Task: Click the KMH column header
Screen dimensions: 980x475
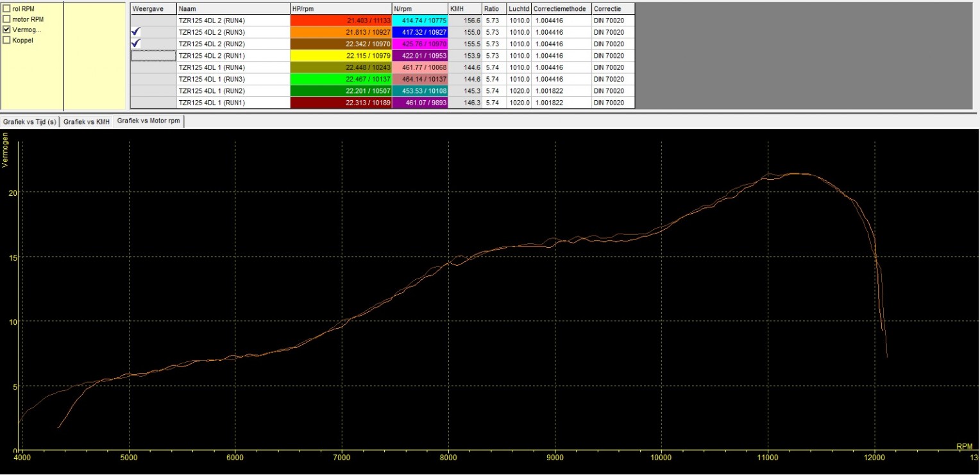Action: (465, 9)
